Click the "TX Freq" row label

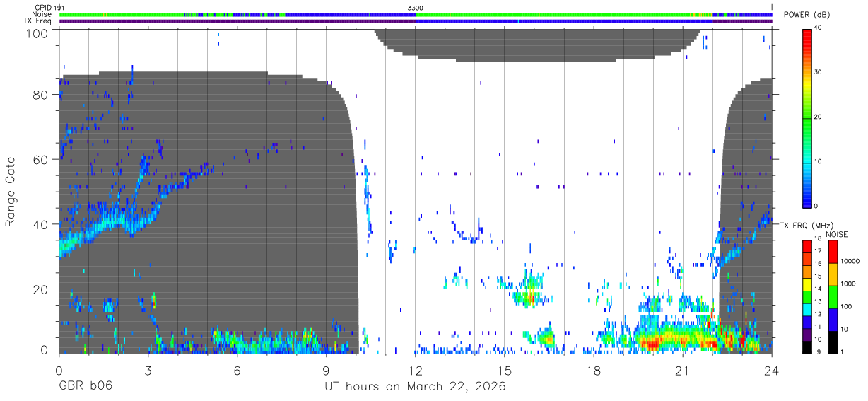[37, 21]
